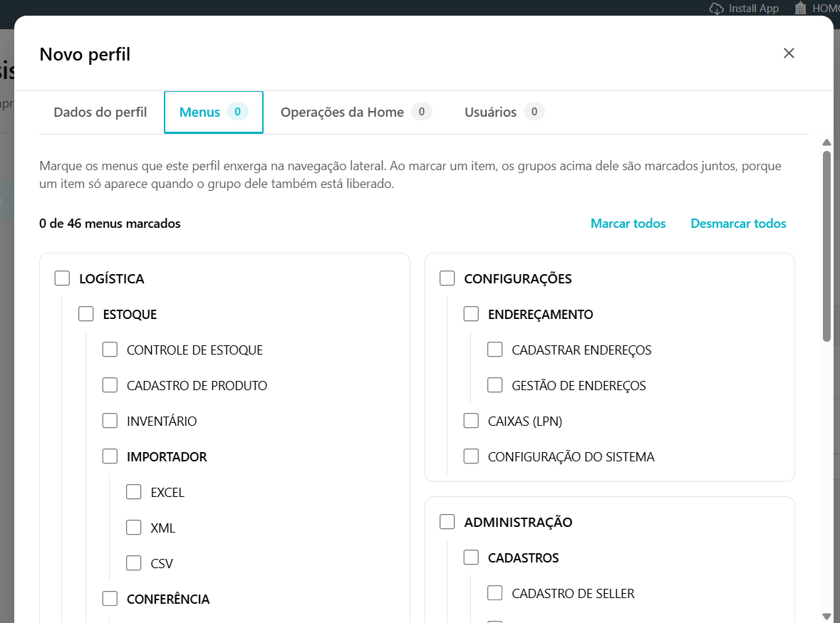Check the CONFIGURAÇÕES group checkbox

[x=447, y=278]
